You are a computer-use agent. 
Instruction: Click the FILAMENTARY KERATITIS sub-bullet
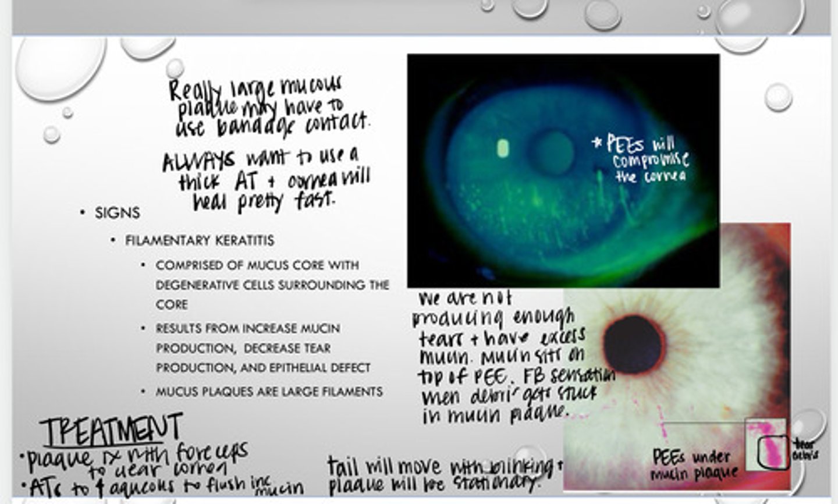point(199,240)
